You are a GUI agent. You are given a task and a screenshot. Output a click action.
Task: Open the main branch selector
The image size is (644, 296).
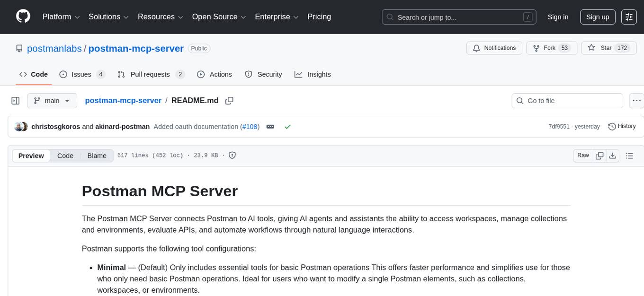(52, 101)
